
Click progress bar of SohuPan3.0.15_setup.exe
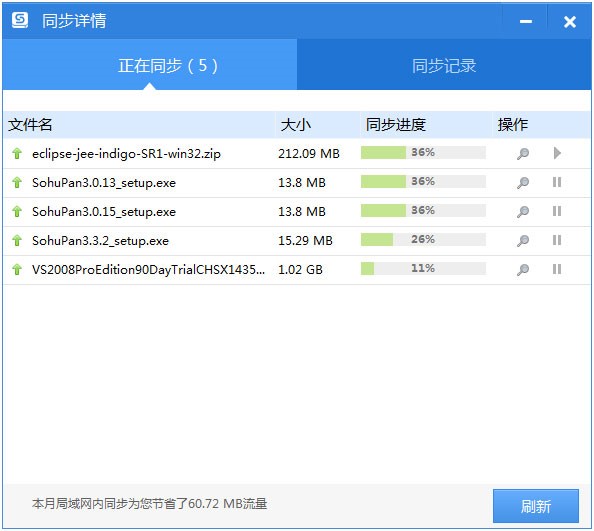pyautogui.click(x=423, y=210)
